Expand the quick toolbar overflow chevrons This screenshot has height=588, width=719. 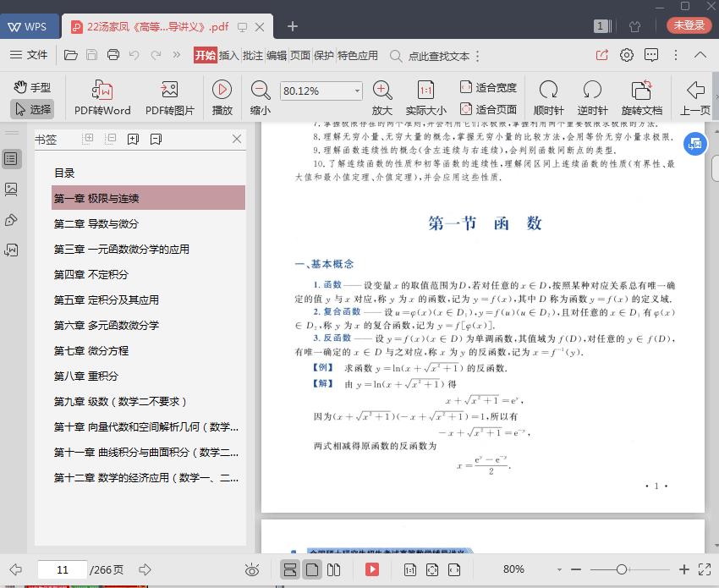point(177,55)
